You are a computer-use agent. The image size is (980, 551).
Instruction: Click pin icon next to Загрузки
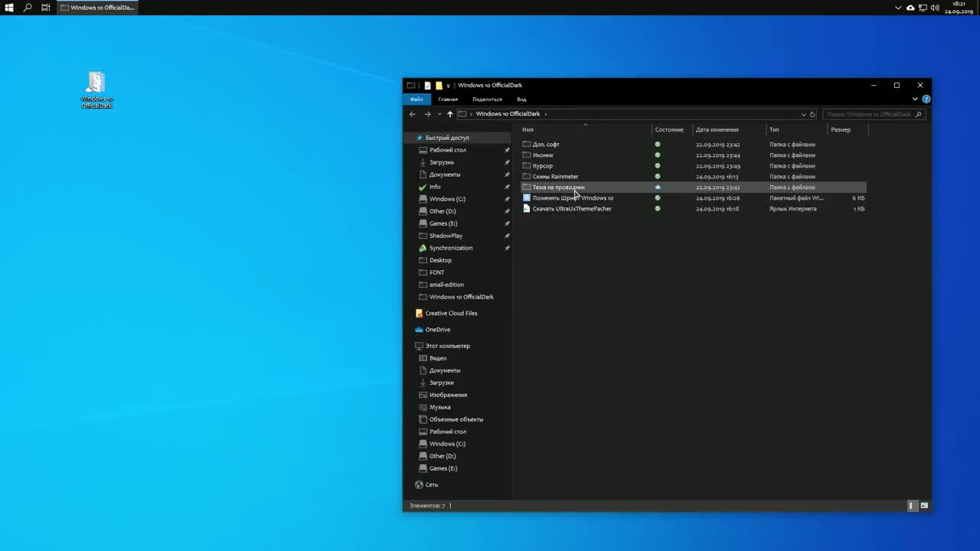point(507,162)
